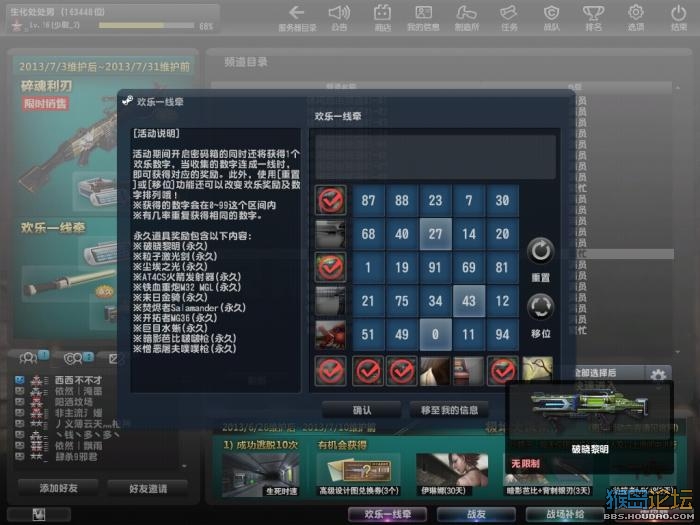Switch to the 战友 bottom tab
The width and height of the screenshot is (700, 525).
476,514
